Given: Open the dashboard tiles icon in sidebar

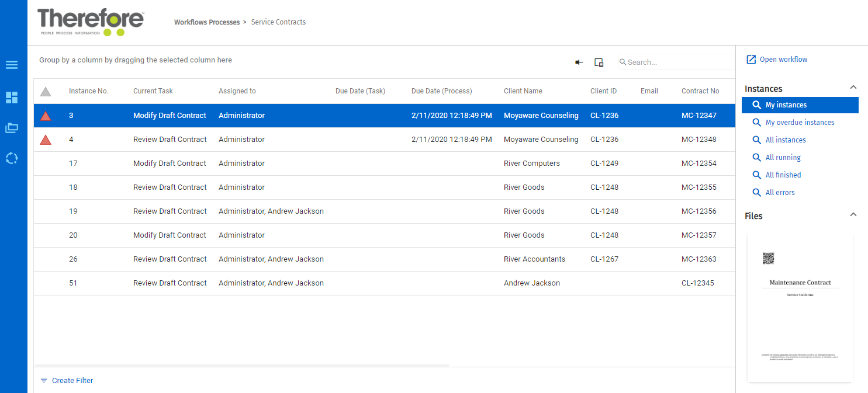Looking at the screenshot, I should pyautogui.click(x=12, y=98).
